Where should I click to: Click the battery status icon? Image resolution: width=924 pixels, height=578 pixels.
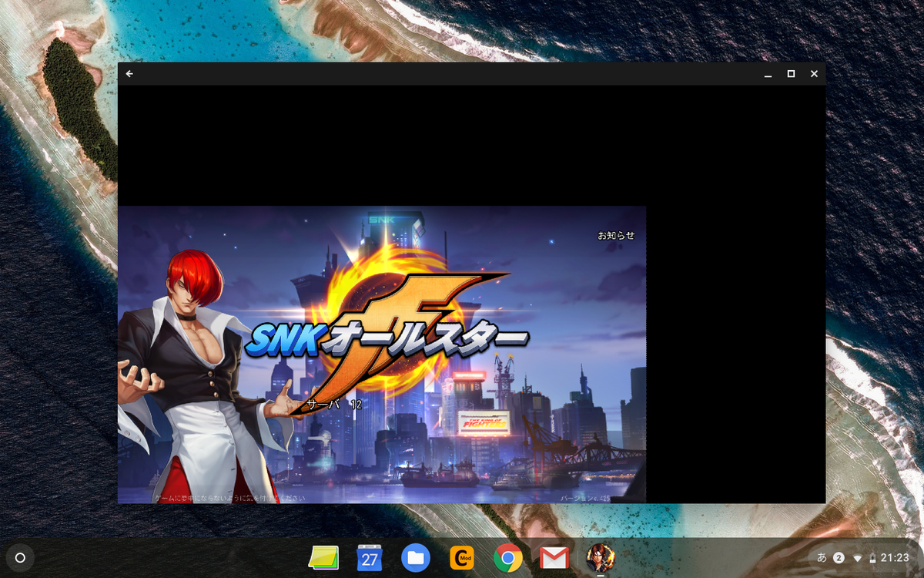[872, 558]
